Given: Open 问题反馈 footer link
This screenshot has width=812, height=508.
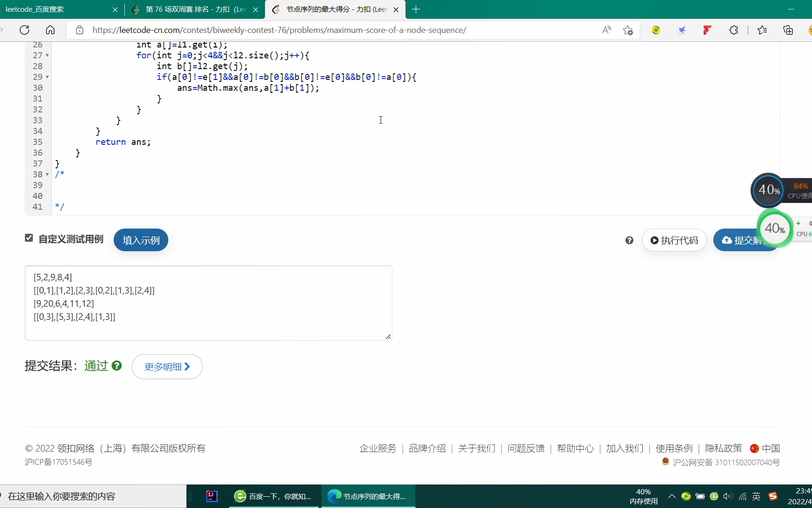Looking at the screenshot, I should tap(526, 448).
